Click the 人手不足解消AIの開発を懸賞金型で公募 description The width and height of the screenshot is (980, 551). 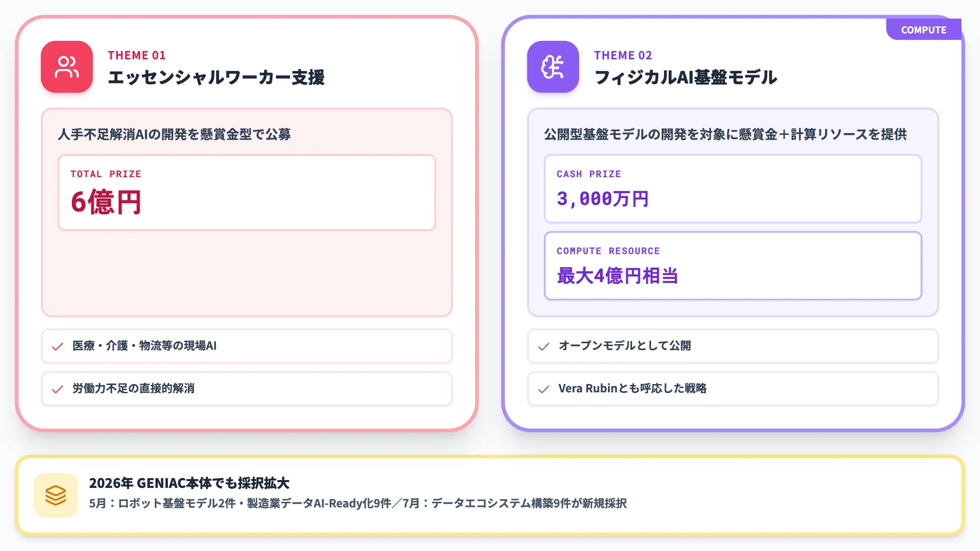pos(174,135)
